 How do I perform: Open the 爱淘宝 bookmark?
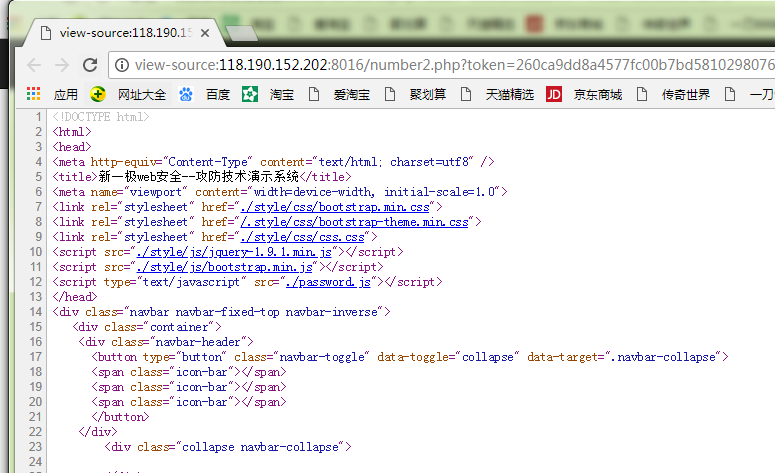tap(339, 94)
